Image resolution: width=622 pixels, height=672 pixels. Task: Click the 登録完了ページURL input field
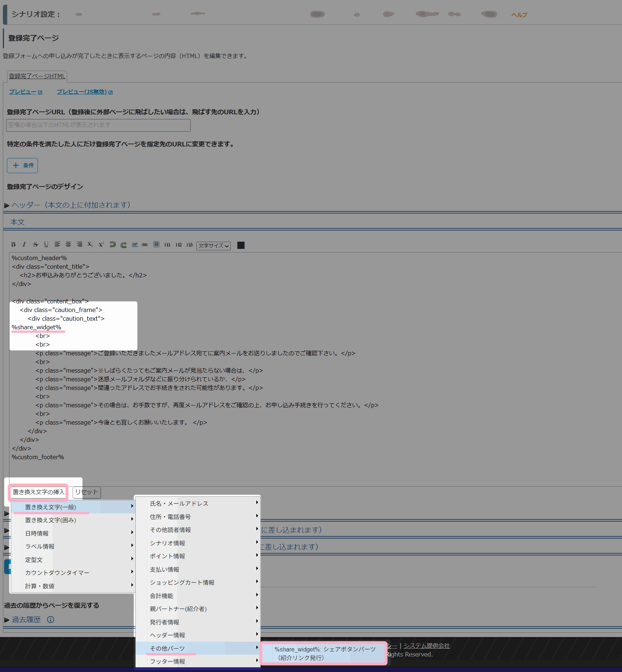point(98,125)
